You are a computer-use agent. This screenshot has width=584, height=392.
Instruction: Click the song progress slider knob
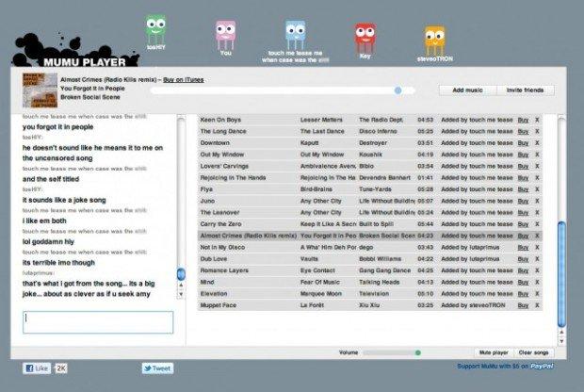397,90
